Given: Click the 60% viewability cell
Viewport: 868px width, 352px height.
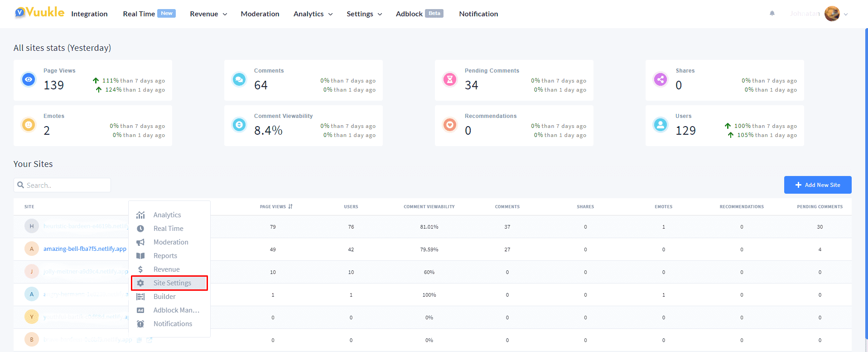Looking at the screenshot, I should [x=429, y=272].
